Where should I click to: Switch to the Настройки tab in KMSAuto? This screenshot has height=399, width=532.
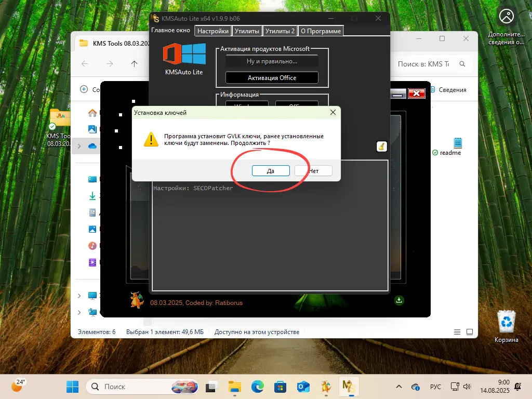pos(212,30)
